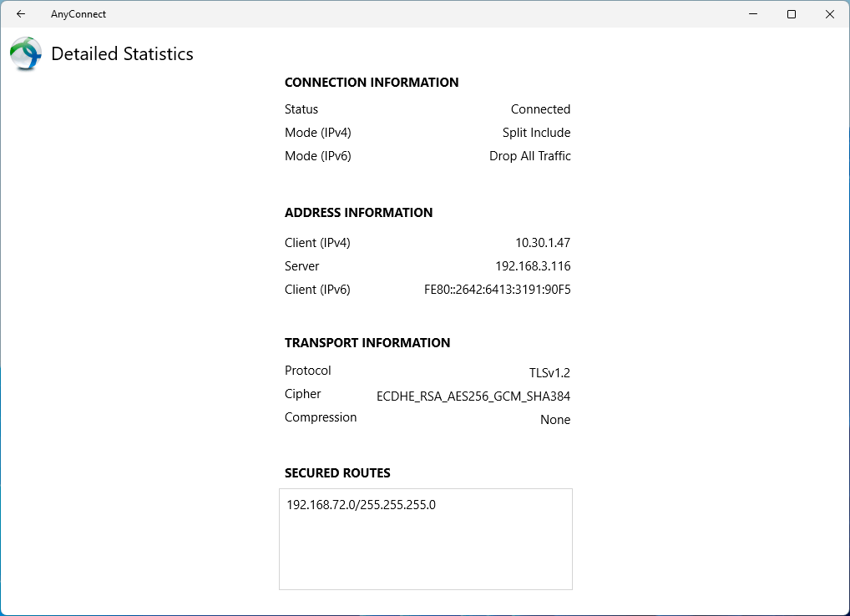
Task: Maximize the AnyConnect window
Action: (x=792, y=14)
